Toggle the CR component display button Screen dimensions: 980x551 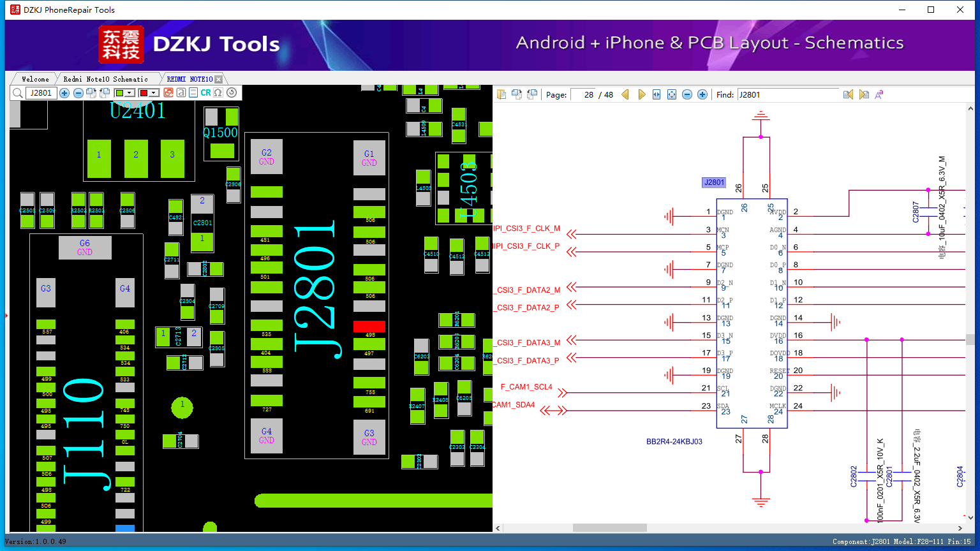click(205, 92)
